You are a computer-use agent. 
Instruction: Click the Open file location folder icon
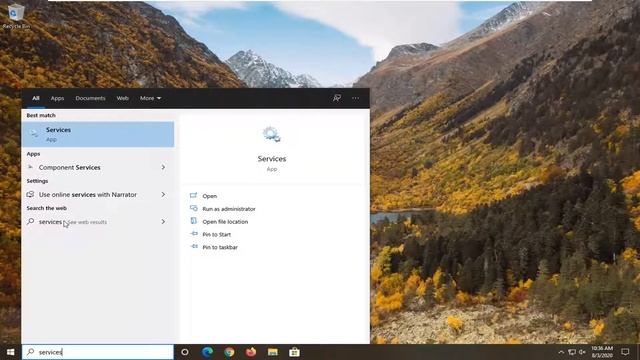(x=193, y=221)
